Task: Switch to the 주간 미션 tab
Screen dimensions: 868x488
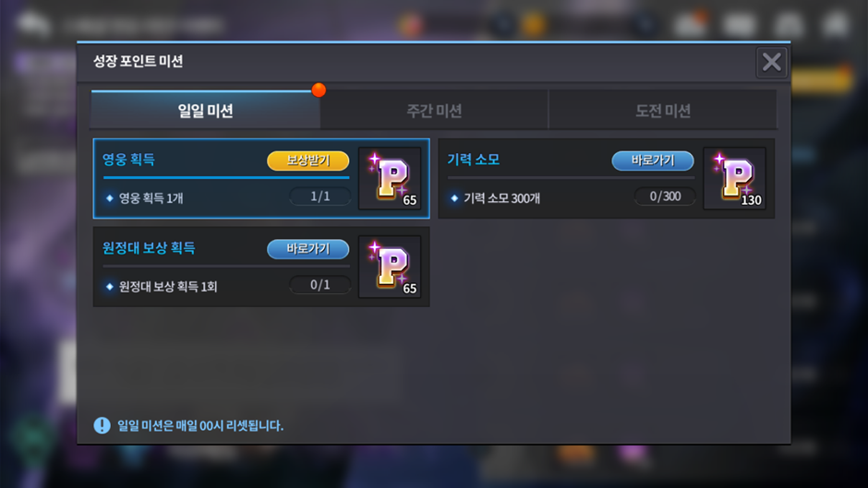Action: (x=434, y=111)
